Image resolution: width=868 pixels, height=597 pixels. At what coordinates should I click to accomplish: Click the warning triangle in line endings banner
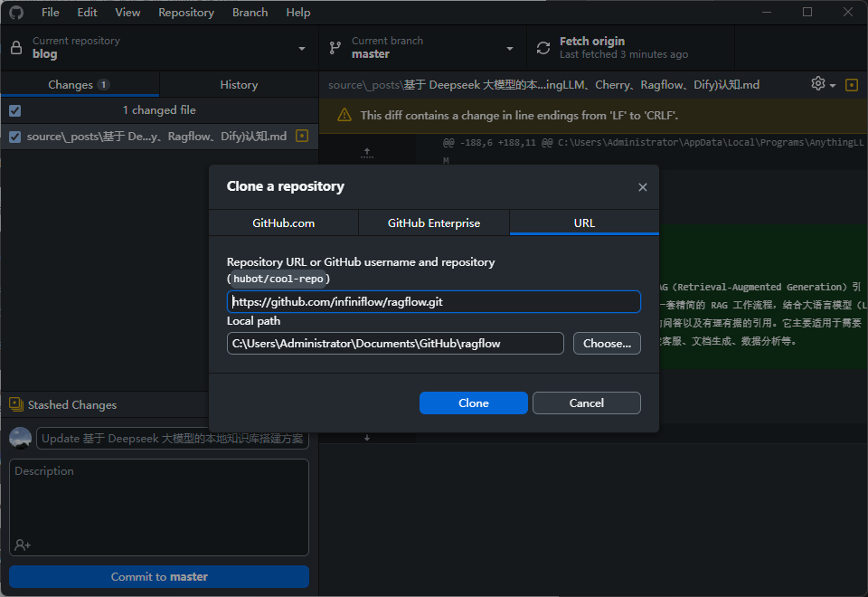344,115
